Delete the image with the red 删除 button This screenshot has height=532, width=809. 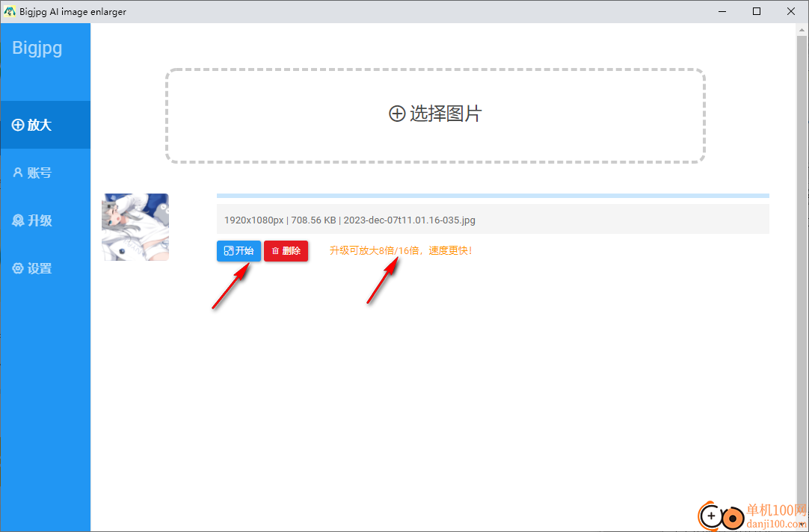286,251
